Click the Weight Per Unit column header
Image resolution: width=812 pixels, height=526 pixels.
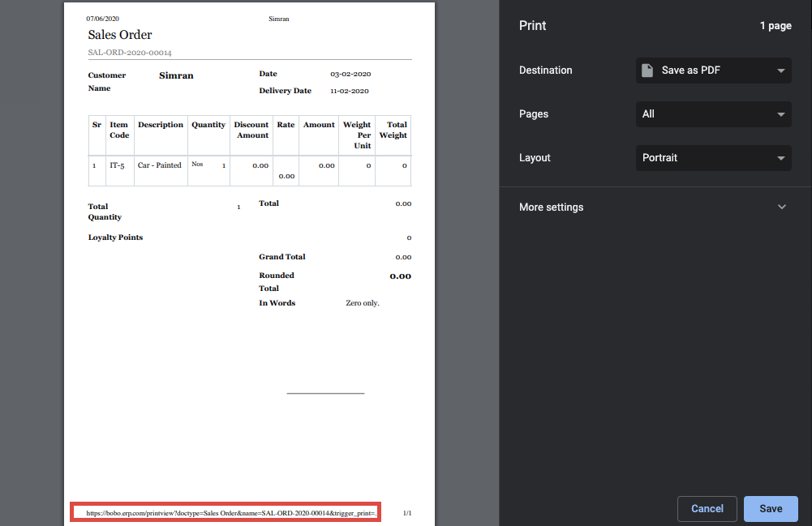[357, 135]
